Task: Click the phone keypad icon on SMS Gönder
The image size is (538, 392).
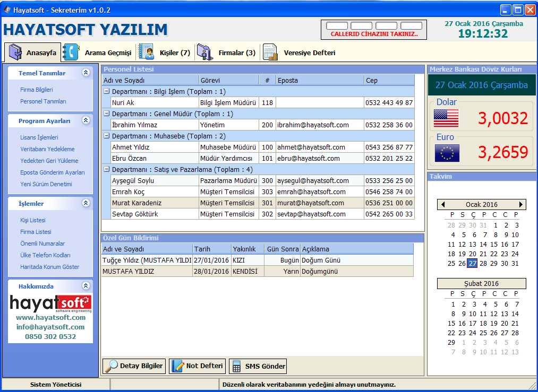Action: [236, 366]
